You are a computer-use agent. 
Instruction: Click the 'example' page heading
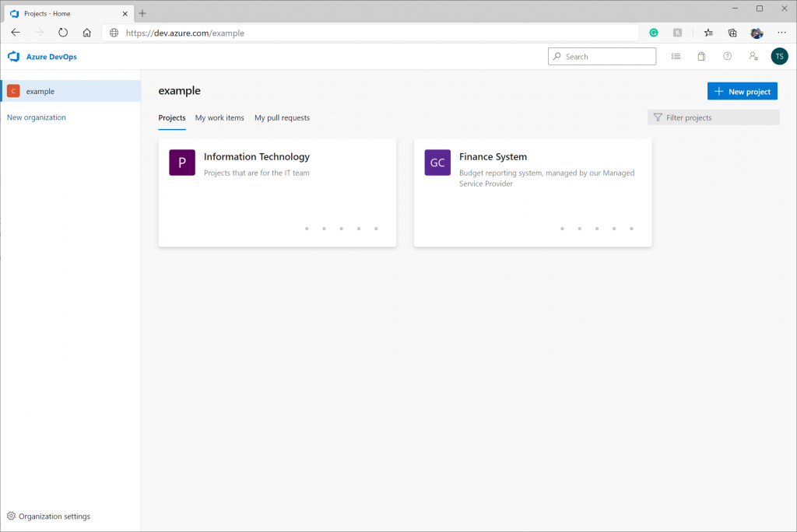[x=180, y=91]
